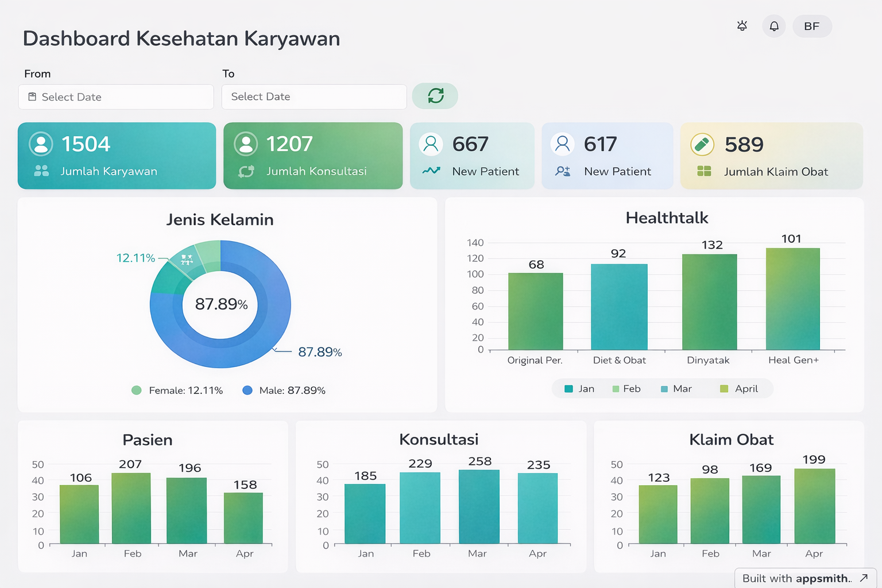Image resolution: width=882 pixels, height=588 pixels.
Task: Click the pill icon on Jumlah Klaim Obat card
Action: click(x=702, y=144)
